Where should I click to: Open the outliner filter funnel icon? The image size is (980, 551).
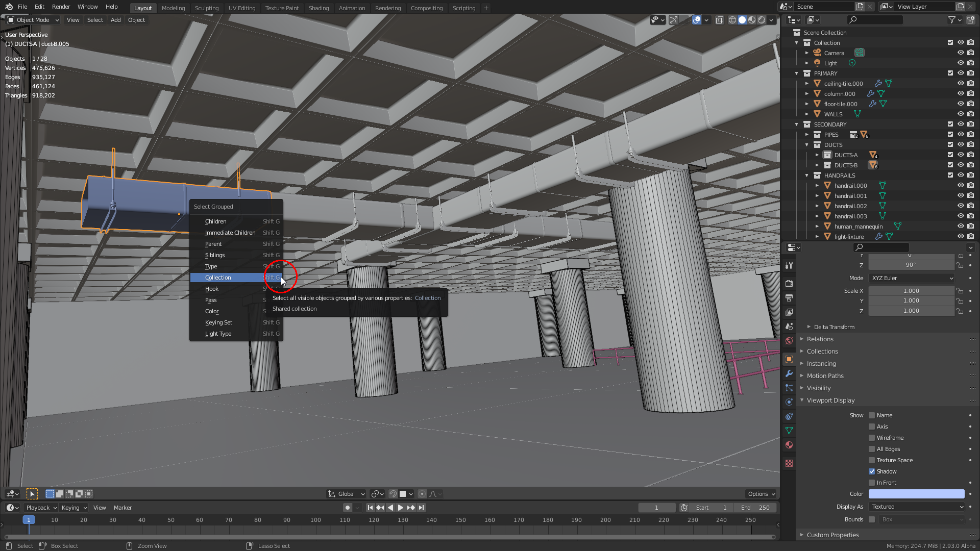click(x=952, y=20)
